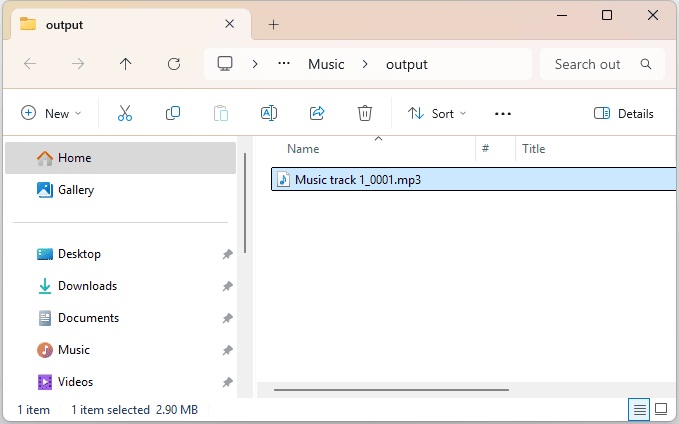679x424 pixels.
Task: Click the Copy icon in toolbar
Action: pos(173,114)
